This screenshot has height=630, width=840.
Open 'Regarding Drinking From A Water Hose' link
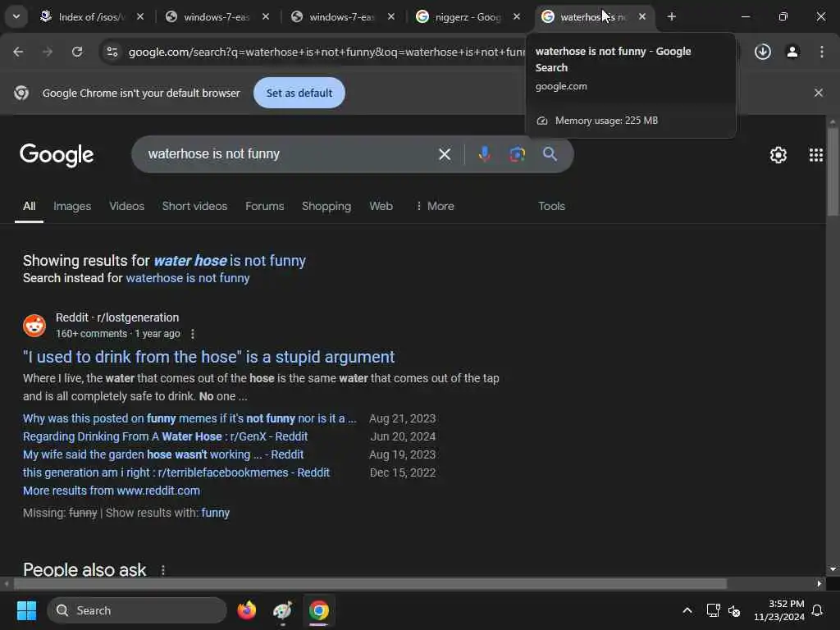coord(165,436)
